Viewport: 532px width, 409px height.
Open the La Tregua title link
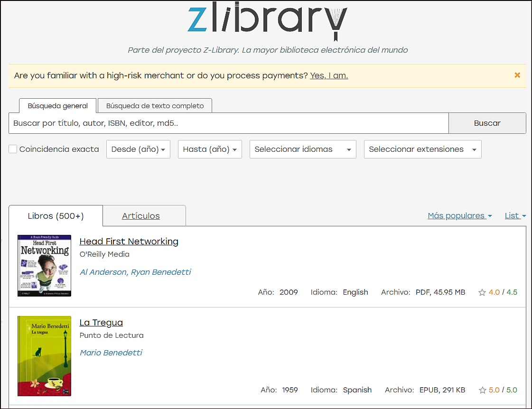pos(101,323)
